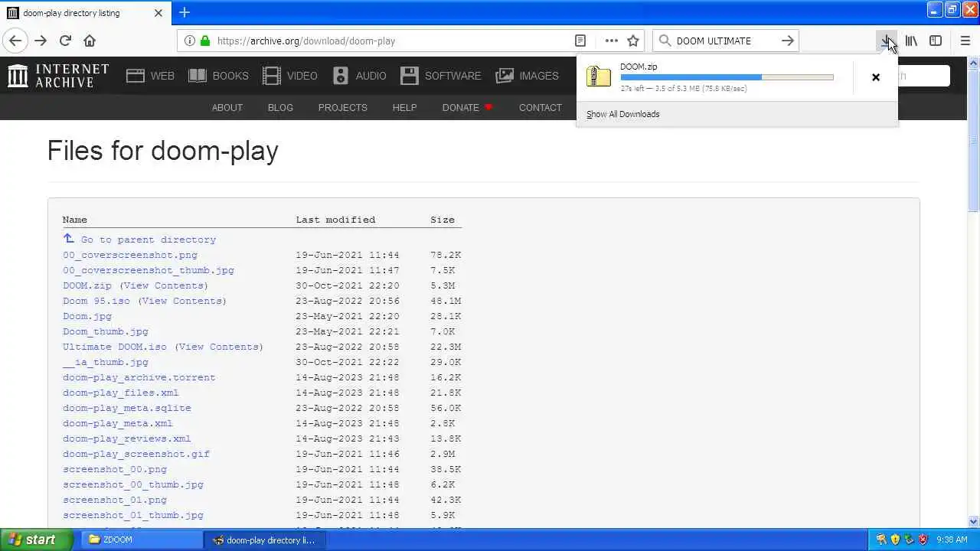The width and height of the screenshot is (980, 551).
Task: Open the AUDIO section
Action: [x=359, y=76]
